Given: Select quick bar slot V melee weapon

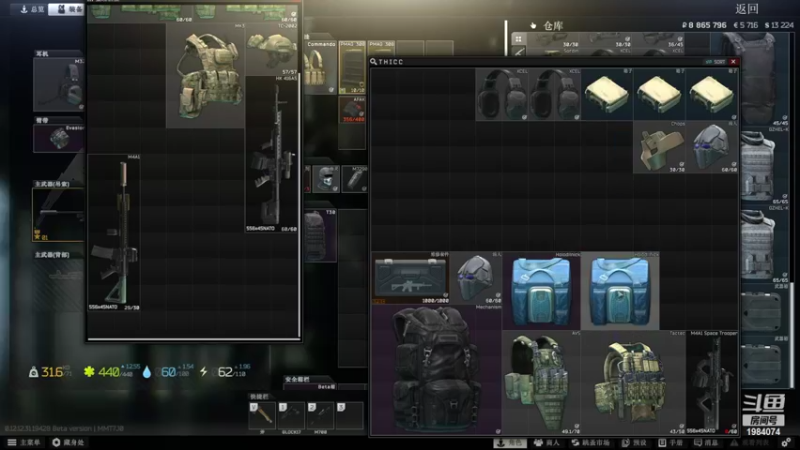Looking at the screenshot, I should tap(262, 415).
